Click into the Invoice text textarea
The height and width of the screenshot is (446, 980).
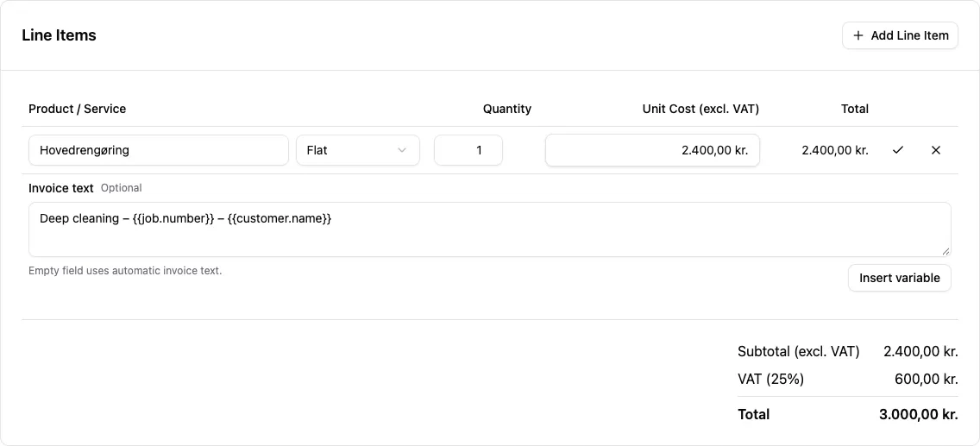click(x=490, y=229)
